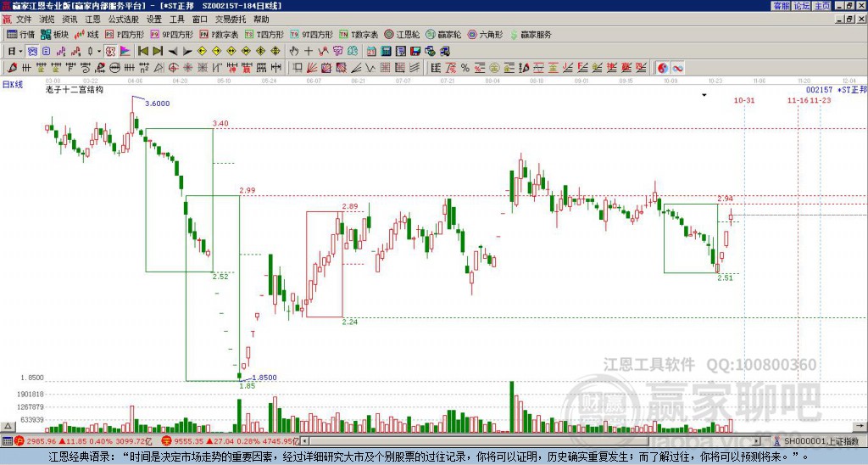Screen dimensions: 868x465
Task: Click the 日K线 label
Action: [x=12, y=85]
